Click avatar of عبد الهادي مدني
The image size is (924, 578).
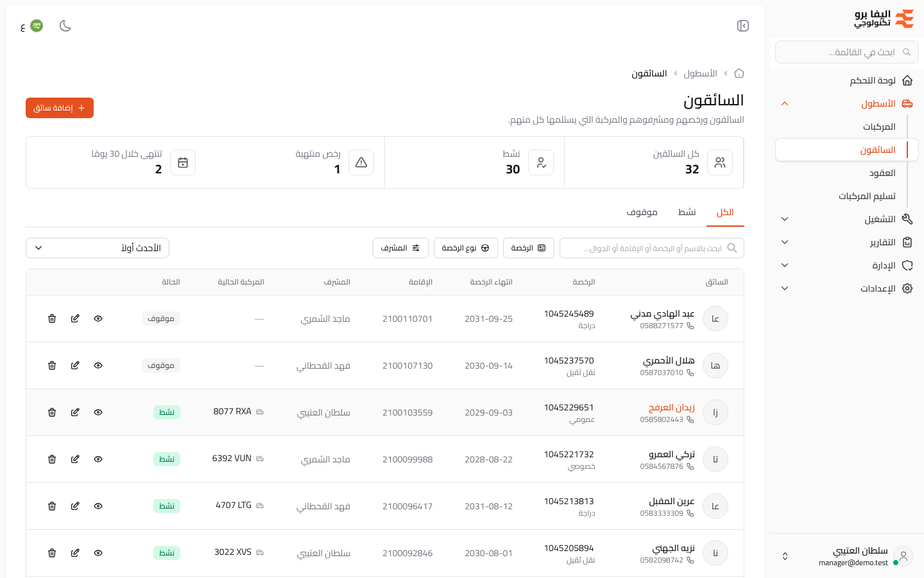click(x=715, y=319)
